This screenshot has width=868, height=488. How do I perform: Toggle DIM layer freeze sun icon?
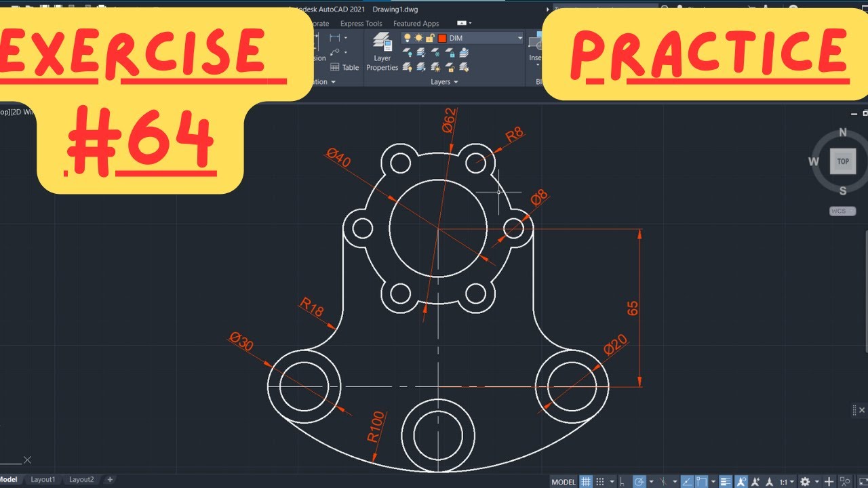tap(418, 38)
